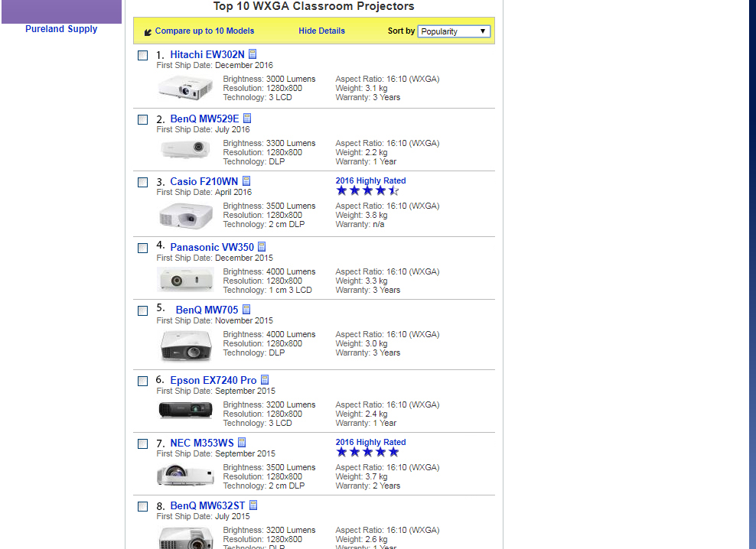Click spec sheet icon beside Panasonic VW350
Screen dimensions: 756x549
pos(262,247)
